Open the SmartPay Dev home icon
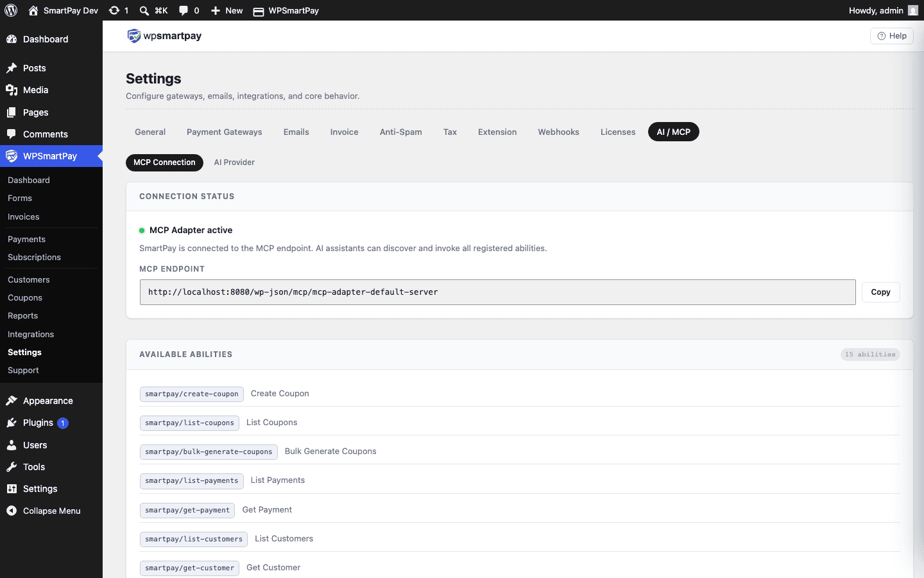 click(x=33, y=10)
